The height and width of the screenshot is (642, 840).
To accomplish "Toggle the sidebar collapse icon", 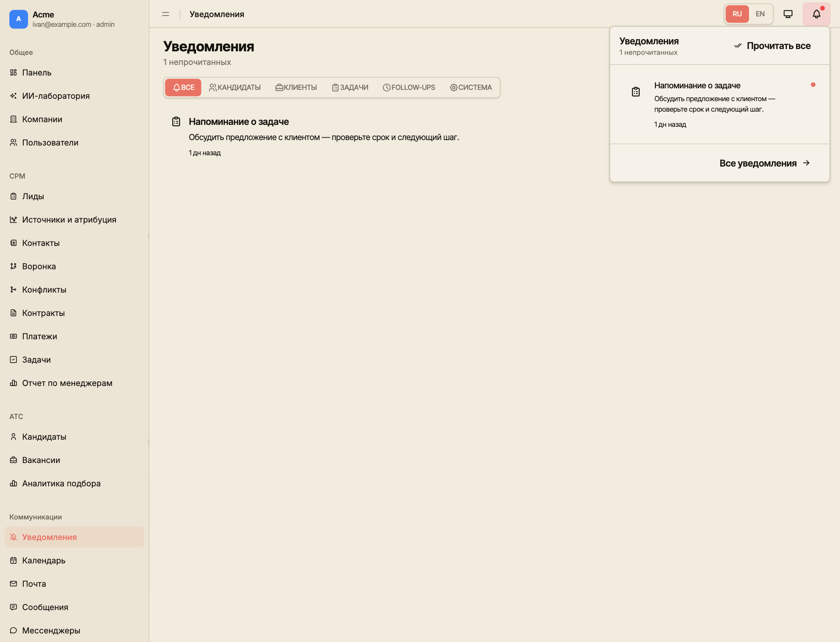I will coord(166,14).
